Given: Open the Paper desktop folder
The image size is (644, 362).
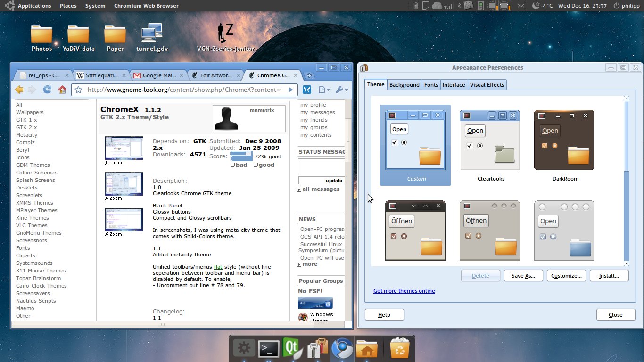Looking at the screenshot, I should click(115, 38).
